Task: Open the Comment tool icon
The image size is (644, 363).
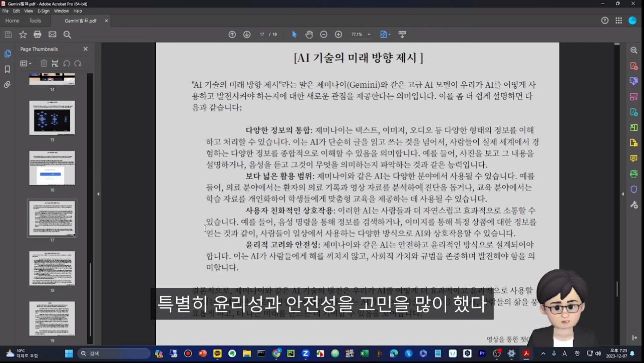Action: [634, 158]
